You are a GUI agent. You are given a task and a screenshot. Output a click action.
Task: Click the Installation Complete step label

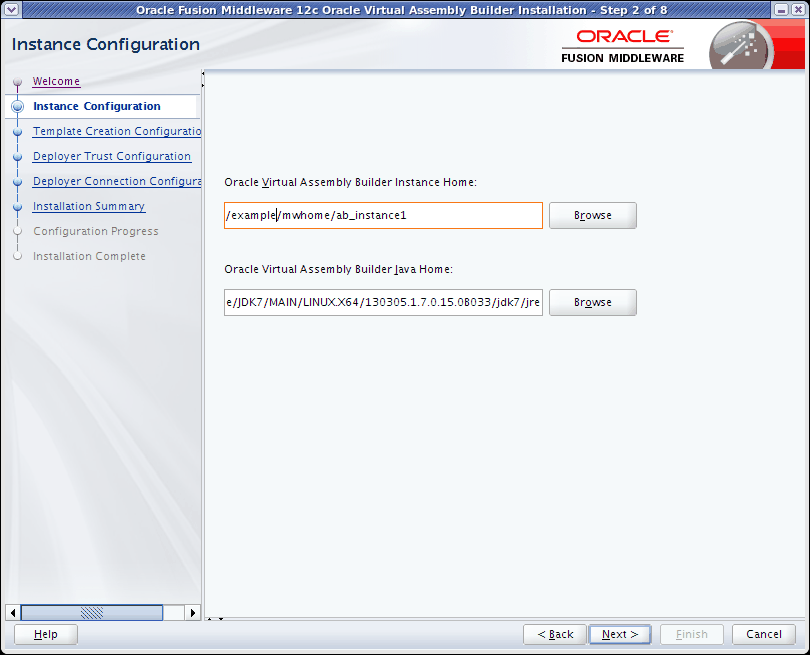coord(89,256)
